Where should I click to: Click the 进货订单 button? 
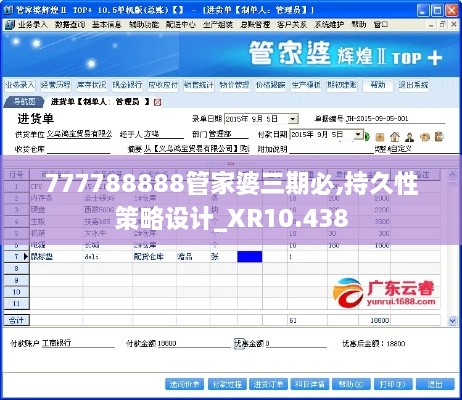[269, 384]
